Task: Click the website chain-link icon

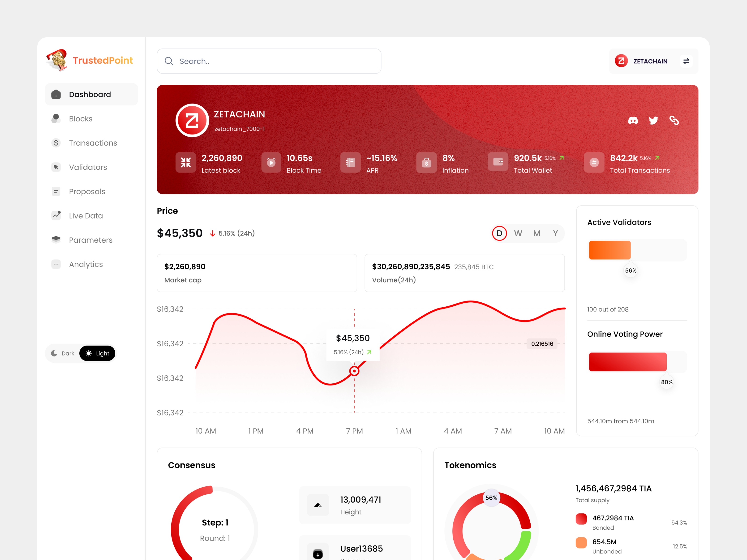Action: coord(674,120)
